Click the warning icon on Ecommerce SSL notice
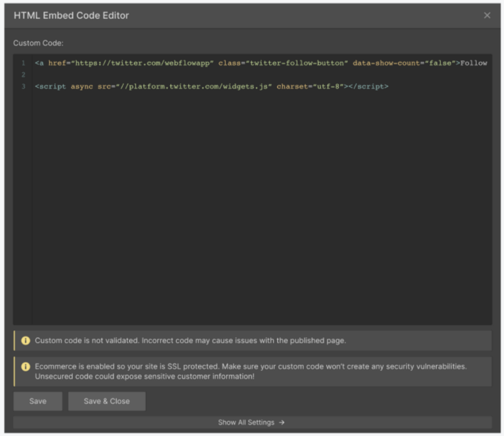Image resolution: width=504 pixels, height=436 pixels. tap(25, 366)
